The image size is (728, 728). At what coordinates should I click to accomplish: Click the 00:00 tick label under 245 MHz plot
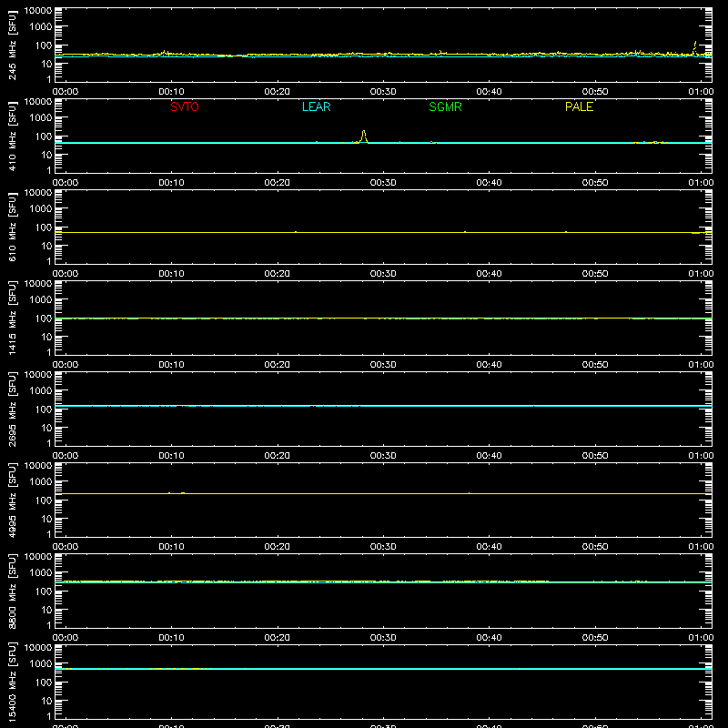[x=66, y=92]
